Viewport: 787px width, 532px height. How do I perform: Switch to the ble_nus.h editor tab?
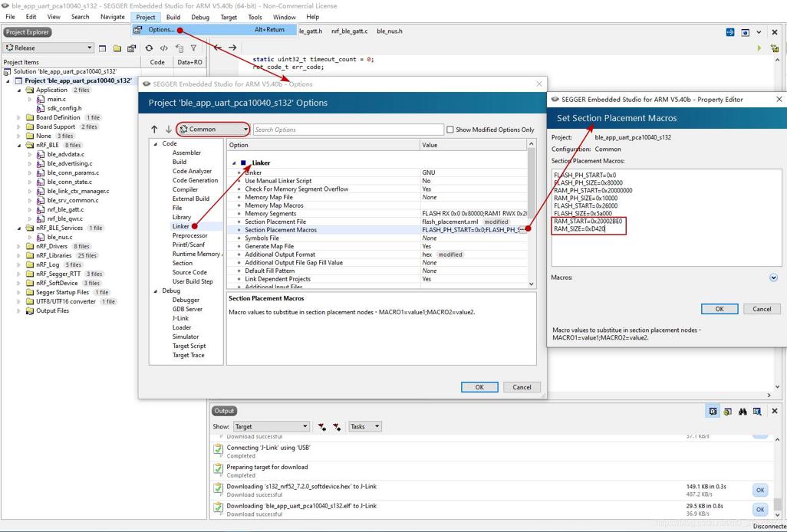[389, 31]
